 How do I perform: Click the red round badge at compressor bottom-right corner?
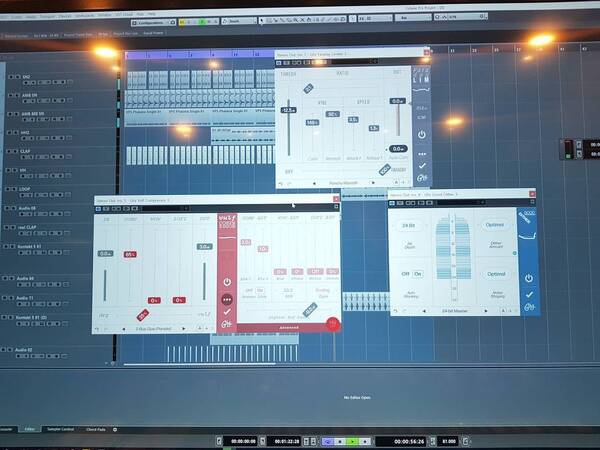click(x=333, y=324)
